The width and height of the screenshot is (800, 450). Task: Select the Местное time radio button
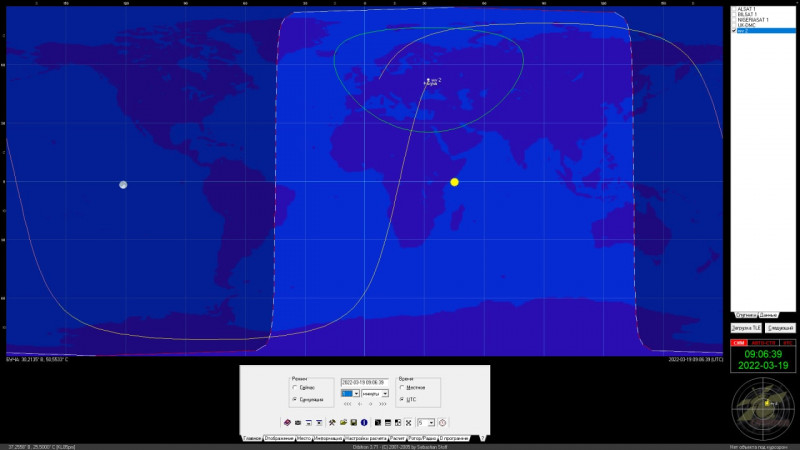coord(402,388)
